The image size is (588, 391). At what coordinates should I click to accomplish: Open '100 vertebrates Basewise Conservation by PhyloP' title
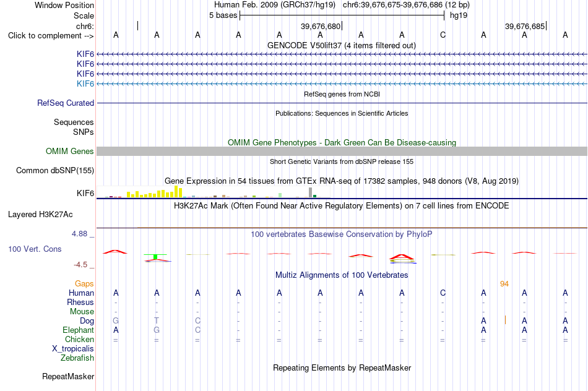(342, 234)
